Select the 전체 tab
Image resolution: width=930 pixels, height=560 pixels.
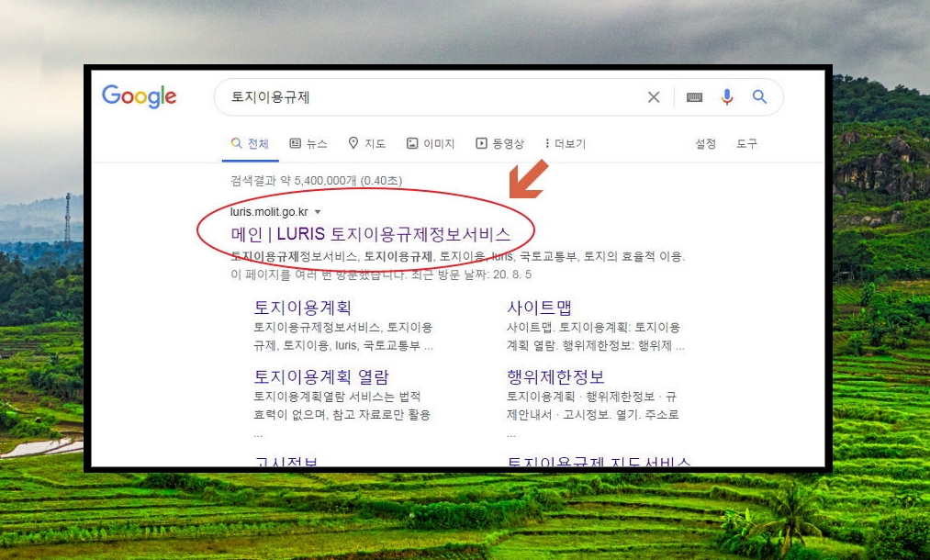click(250, 143)
